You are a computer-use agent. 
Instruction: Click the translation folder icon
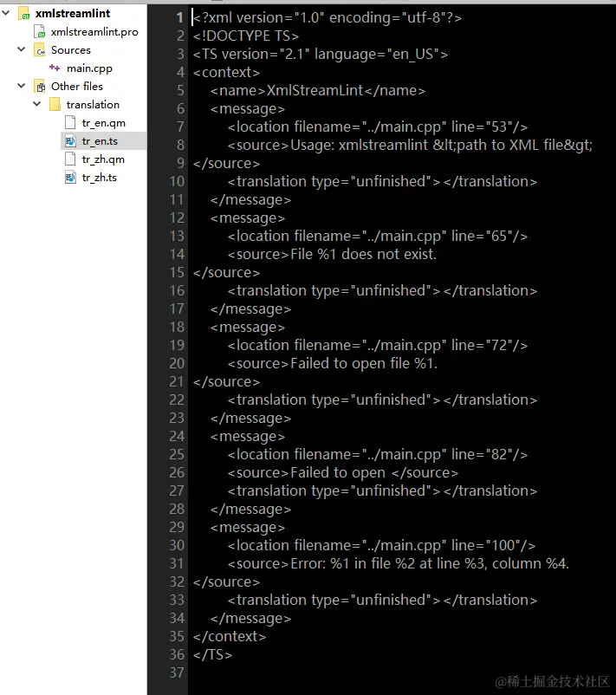point(55,105)
